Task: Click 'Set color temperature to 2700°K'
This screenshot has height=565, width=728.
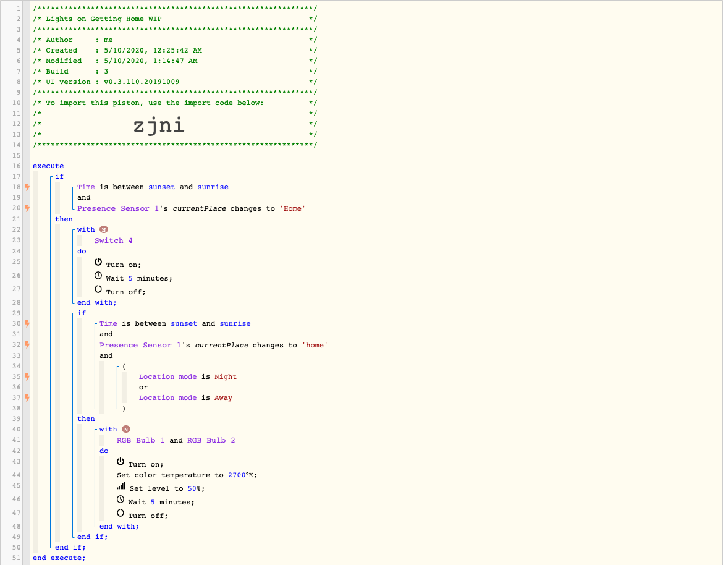Action: coord(187,475)
